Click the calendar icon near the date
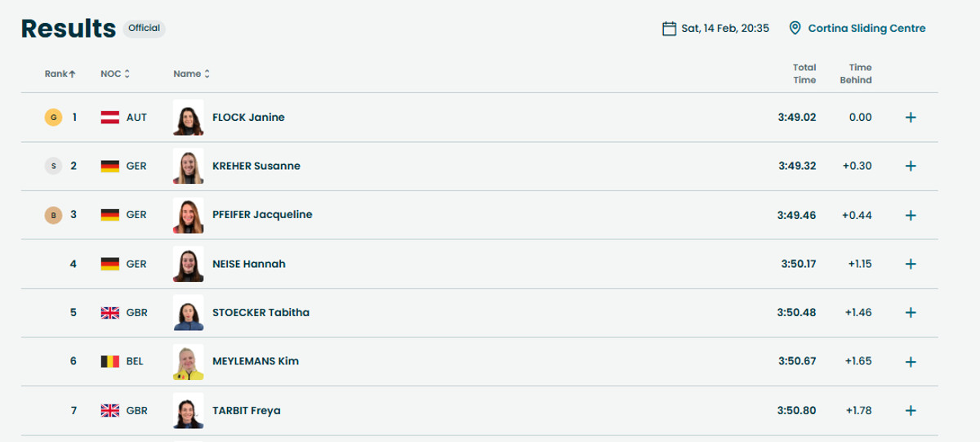This screenshot has width=980, height=442. [669, 29]
